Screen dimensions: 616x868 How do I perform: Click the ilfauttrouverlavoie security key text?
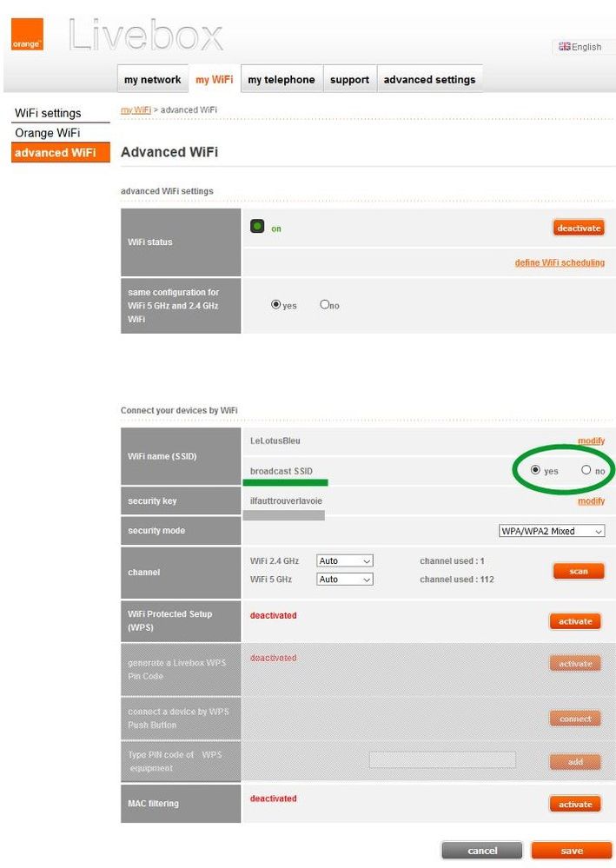pos(286,500)
